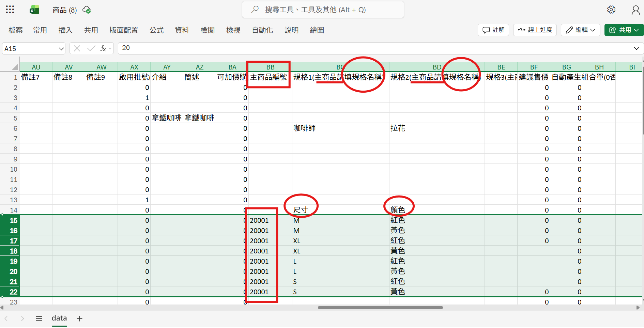Image resolution: width=644 pixels, height=328 pixels.
Task: Open the 插入 ribbon tab
Action: (65, 30)
